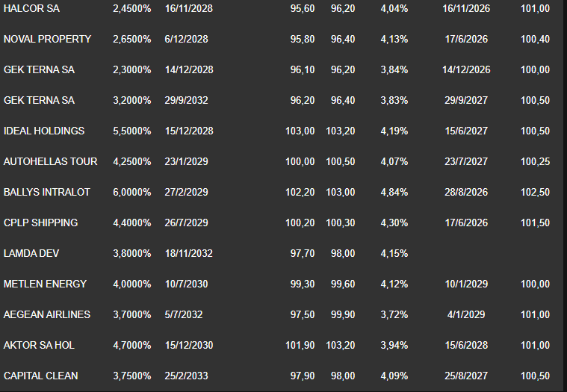Select the LAMDA DEV bond name
Screen dimensions: 567x392
(31, 254)
